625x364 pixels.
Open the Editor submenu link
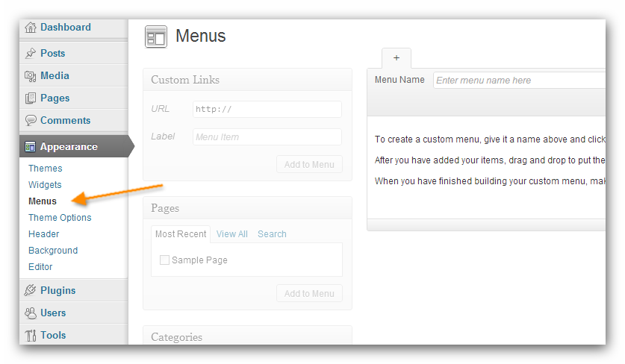[40, 267]
